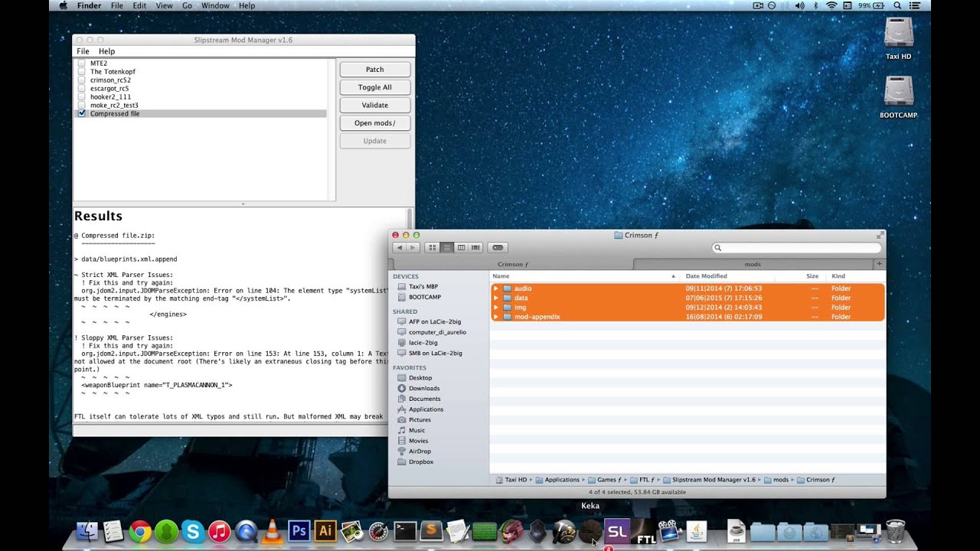Expand the data folder disclosure triangle

[x=496, y=298]
